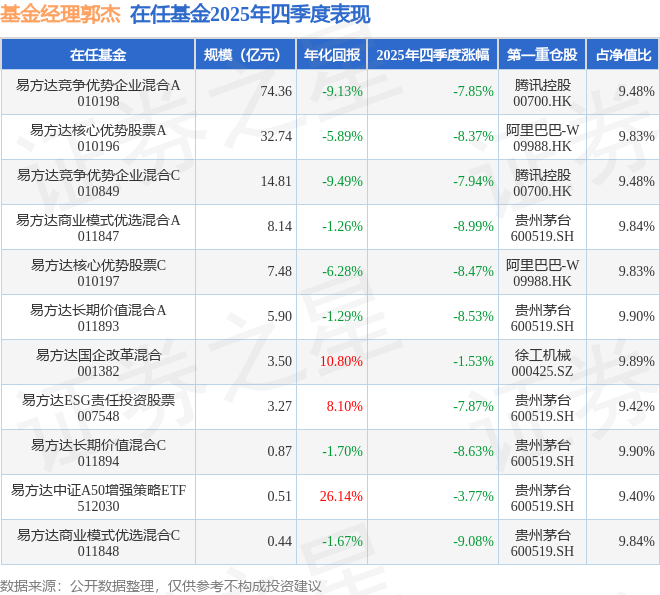Screen dimensions: 660x595
Task: Click the 0.44 fund size value
Action: click(x=279, y=542)
